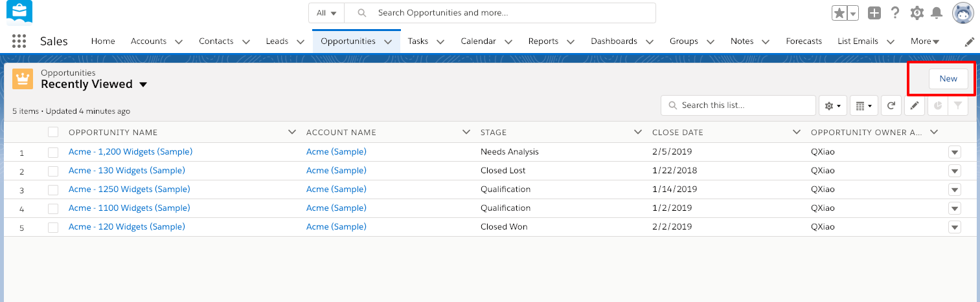Click the Favorites star icon

[x=839, y=13]
